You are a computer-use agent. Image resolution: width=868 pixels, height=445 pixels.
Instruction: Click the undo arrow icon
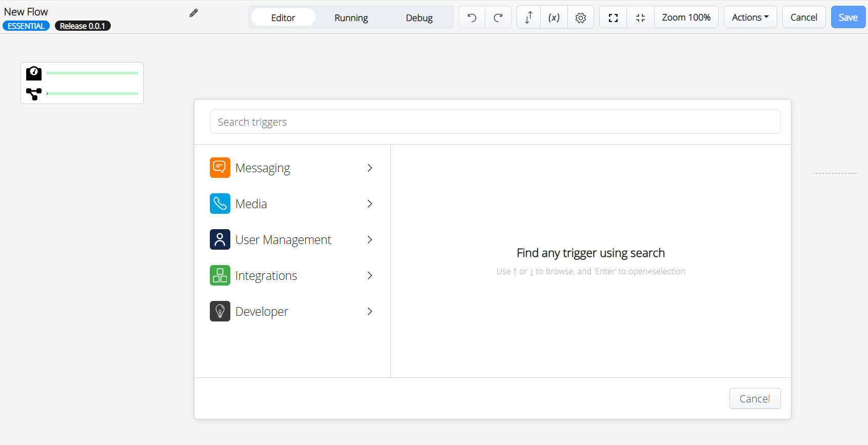(472, 18)
